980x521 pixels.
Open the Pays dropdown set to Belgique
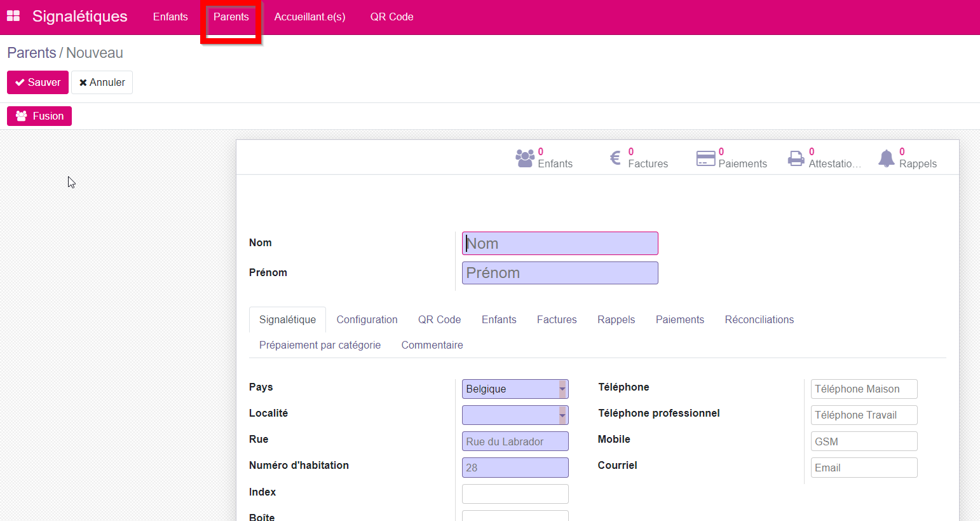click(x=515, y=389)
